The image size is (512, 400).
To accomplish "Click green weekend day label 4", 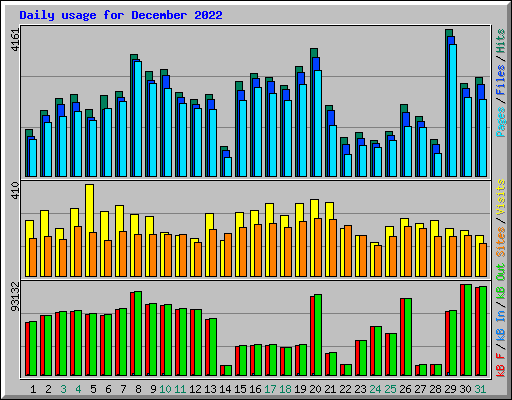I will (x=78, y=389).
